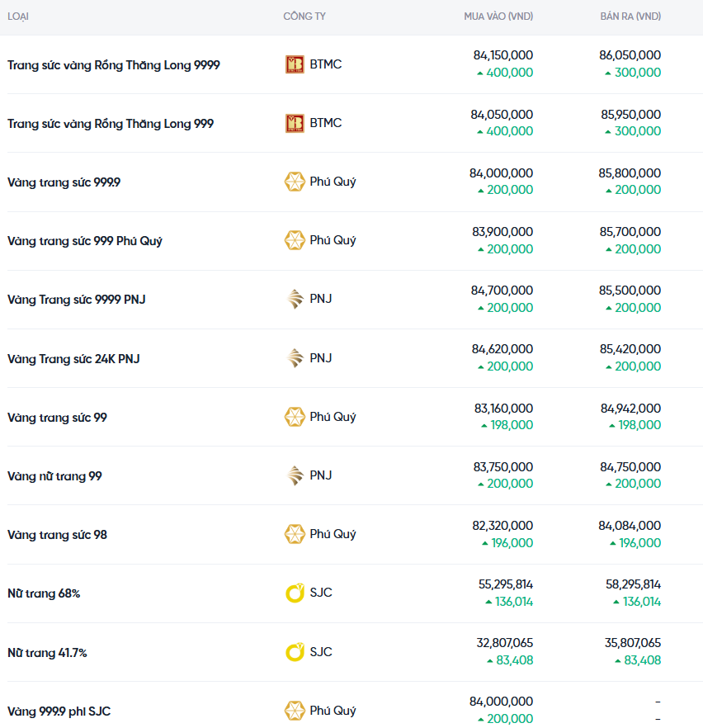
Task: Click Phú Quý logo beside Vàng trang sức 99
Action: 295,417
